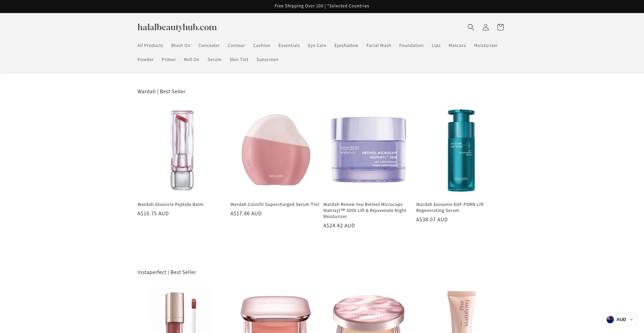The width and height of the screenshot is (644, 333).
Task: Open Roll On category
Action: click(x=192, y=60)
